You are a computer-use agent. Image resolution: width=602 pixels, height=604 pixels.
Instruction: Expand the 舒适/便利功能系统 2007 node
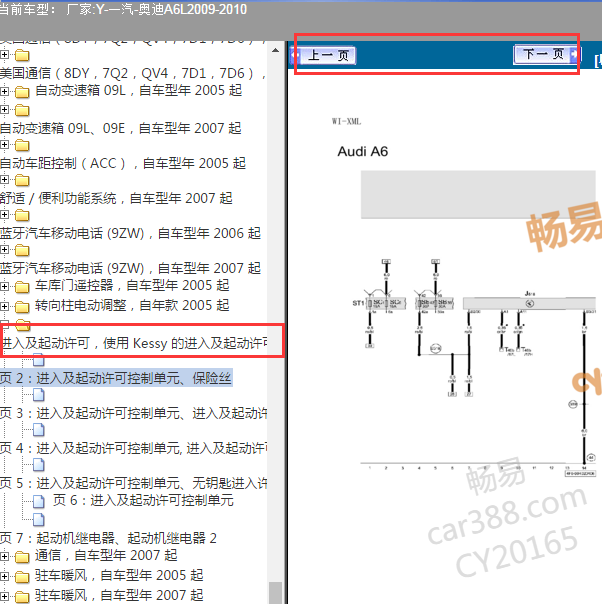click(x=4, y=180)
